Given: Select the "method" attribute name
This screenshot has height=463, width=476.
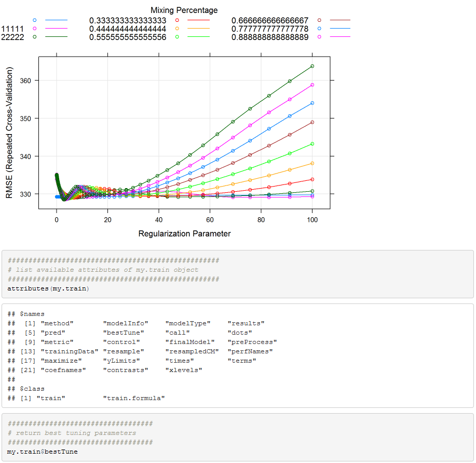Looking at the screenshot, I should tap(57, 323).
